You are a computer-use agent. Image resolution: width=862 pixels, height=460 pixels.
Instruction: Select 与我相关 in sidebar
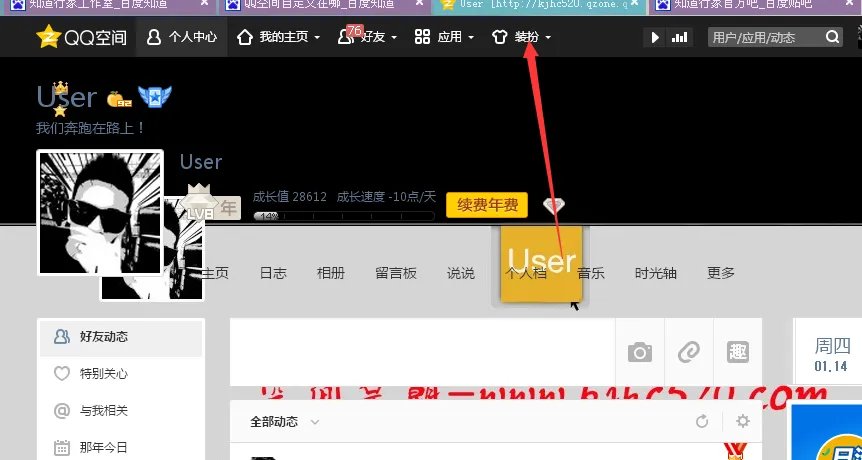point(121,411)
